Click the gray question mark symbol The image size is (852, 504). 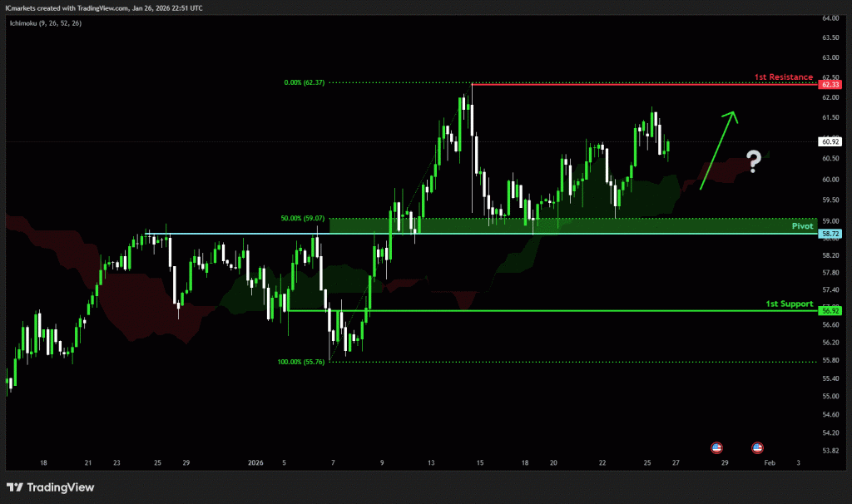click(754, 161)
